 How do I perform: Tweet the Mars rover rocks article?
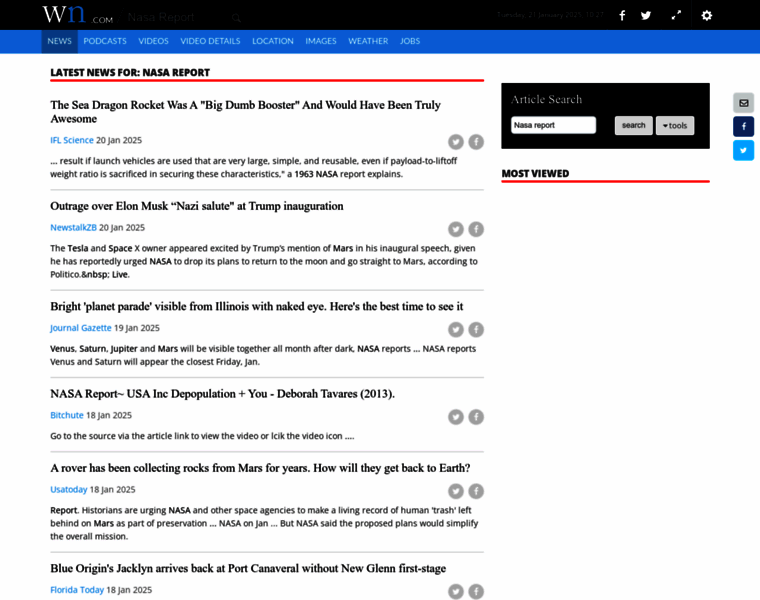point(456,491)
